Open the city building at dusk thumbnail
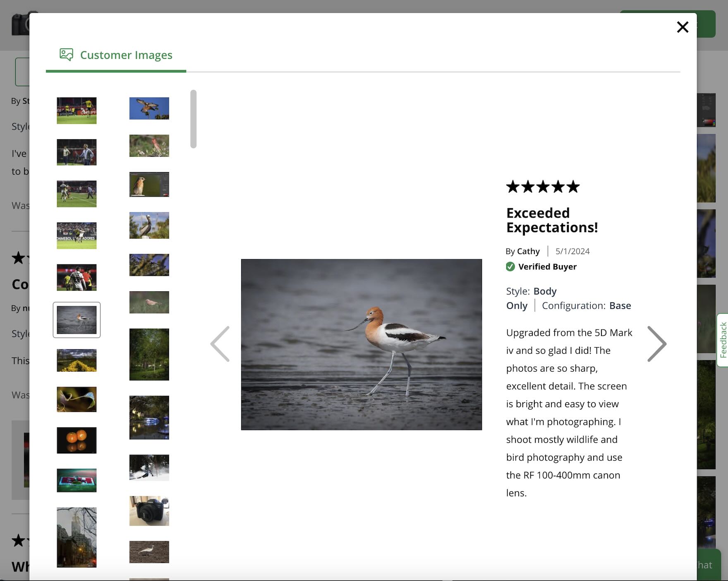Screen dimensions: 728x581 pos(77,537)
